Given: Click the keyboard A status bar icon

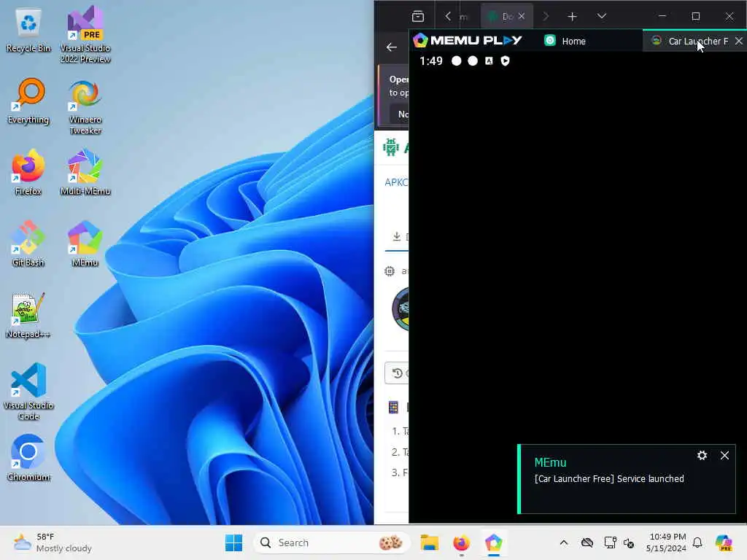Looking at the screenshot, I should point(489,61).
